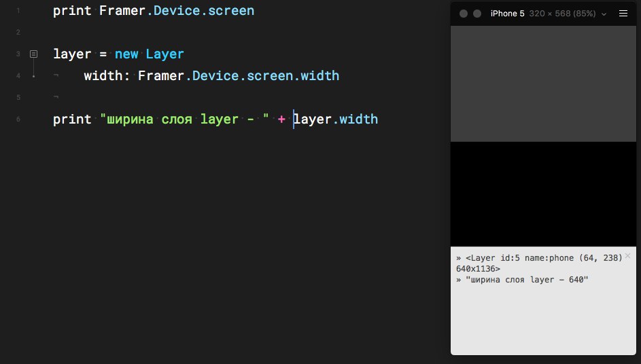This screenshot has height=364, width=641.
Task: Select the gray layer in device preview
Action: [x=543, y=84]
